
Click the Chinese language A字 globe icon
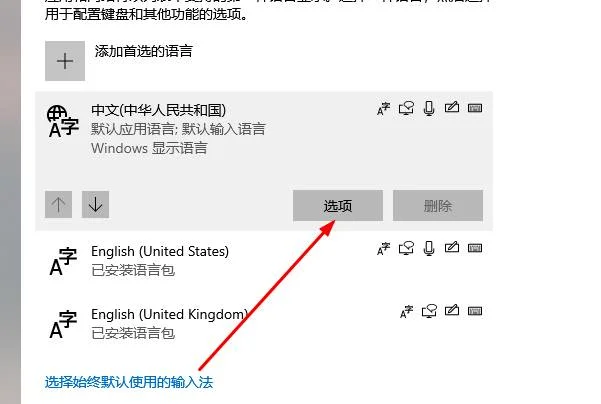click(x=62, y=121)
